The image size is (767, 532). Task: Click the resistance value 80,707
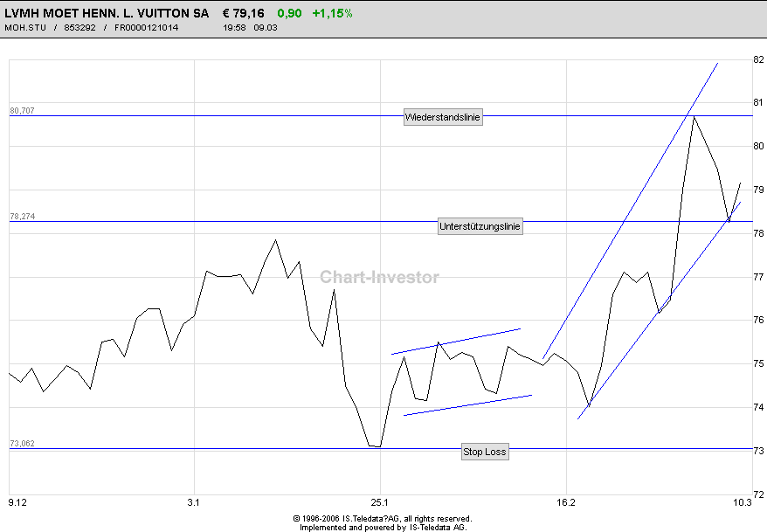[x=23, y=111]
